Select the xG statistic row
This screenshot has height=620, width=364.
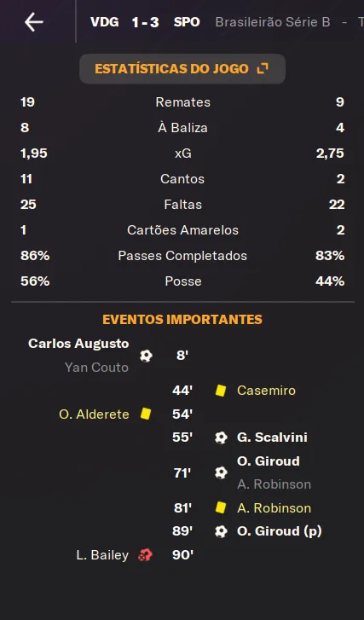click(182, 154)
